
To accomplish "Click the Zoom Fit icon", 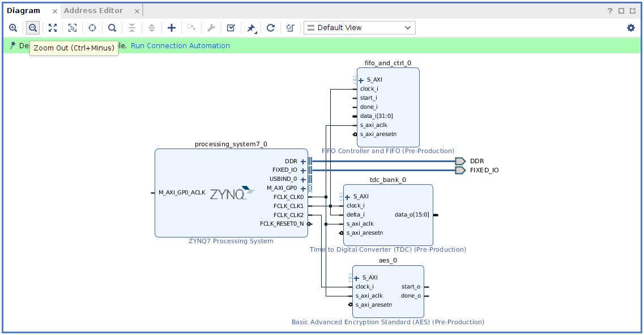I will click(53, 28).
